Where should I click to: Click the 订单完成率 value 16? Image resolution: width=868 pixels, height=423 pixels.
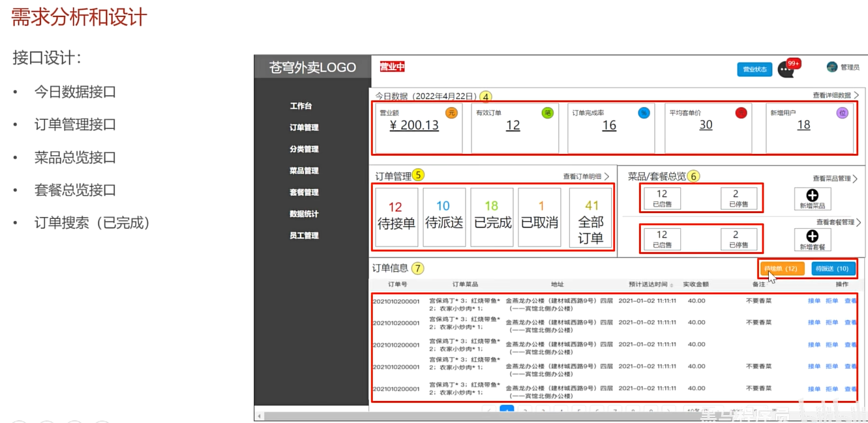609,125
